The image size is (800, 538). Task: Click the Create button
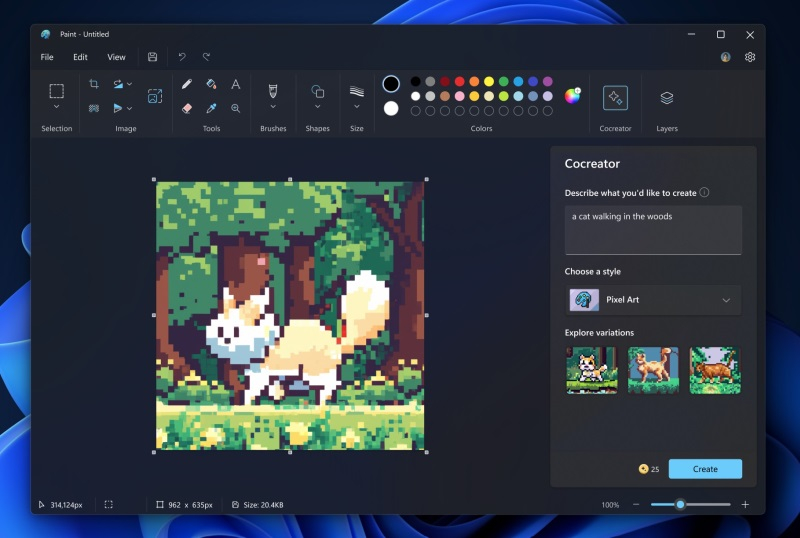click(705, 469)
